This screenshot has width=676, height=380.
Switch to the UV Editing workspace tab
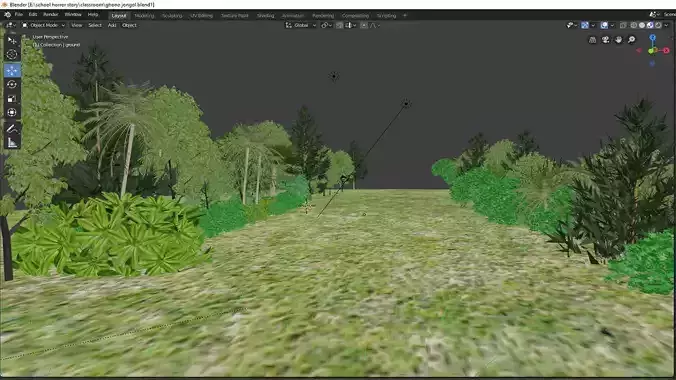[201, 16]
